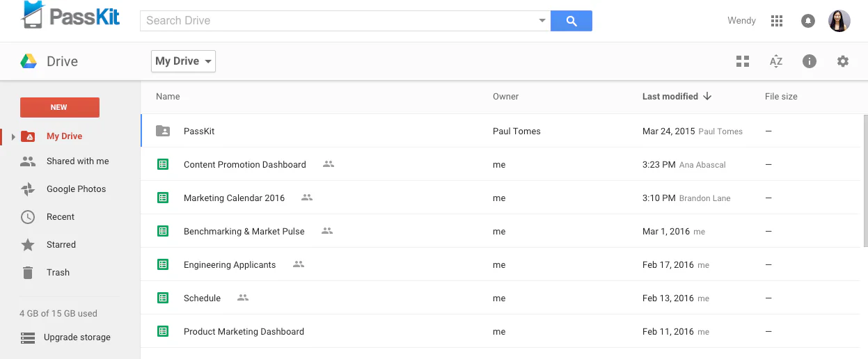Viewport: 868px width, 359px height.
Task: Click shared icon beside Content Promotion Dashboard
Action: point(329,164)
